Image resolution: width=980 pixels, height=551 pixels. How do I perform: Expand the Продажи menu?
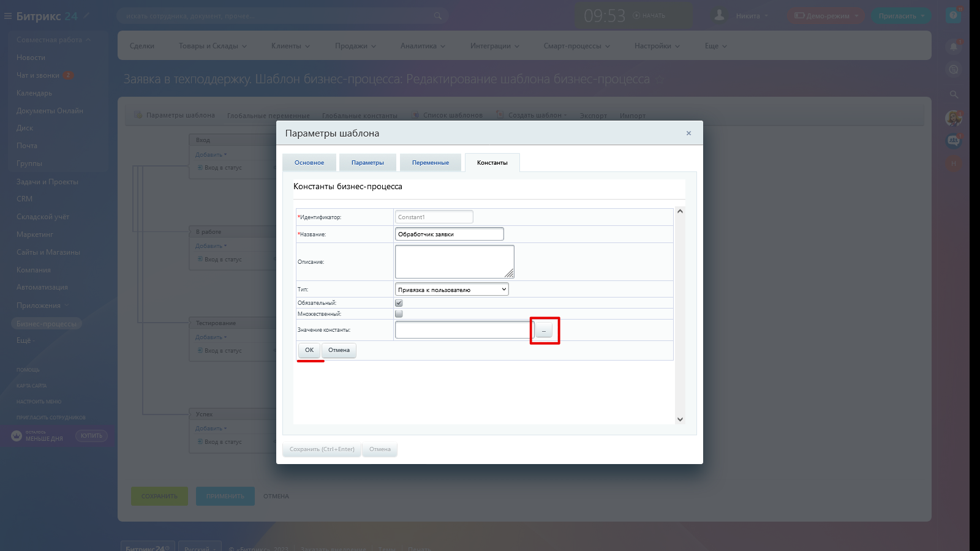[355, 46]
